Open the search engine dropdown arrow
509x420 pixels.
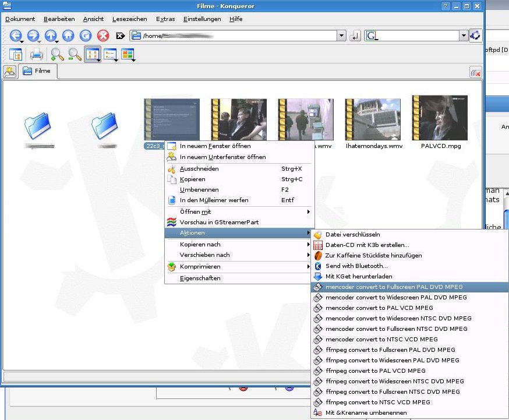(464, 36)
